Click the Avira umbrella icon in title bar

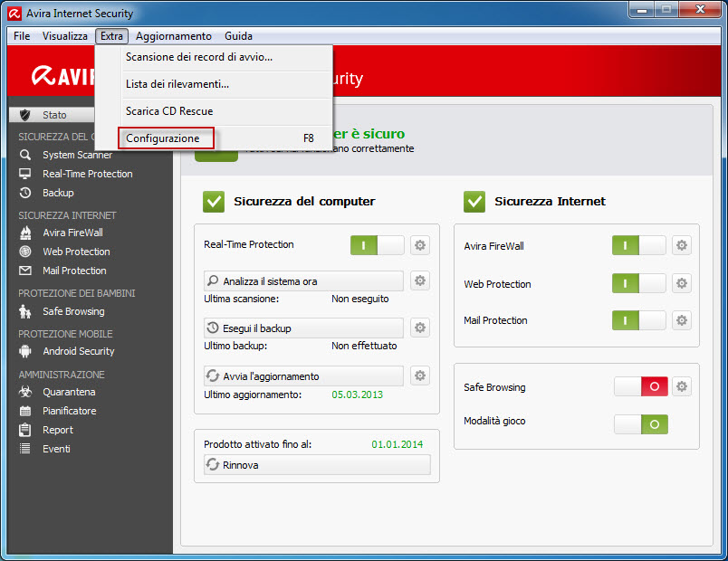click(14, 14)
